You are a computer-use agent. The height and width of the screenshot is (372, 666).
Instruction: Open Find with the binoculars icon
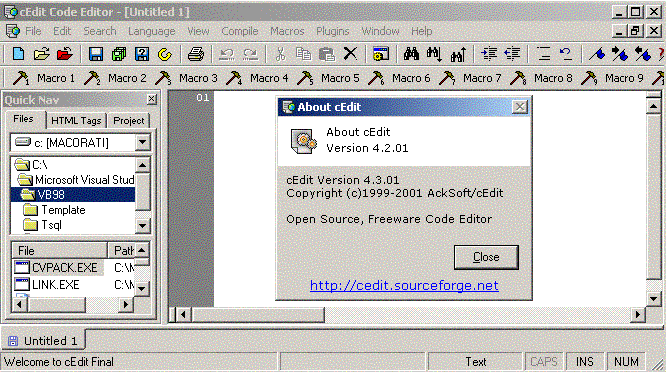point(411,54)
